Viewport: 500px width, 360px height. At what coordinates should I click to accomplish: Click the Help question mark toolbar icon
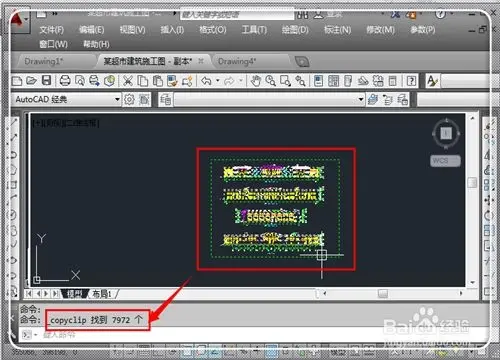(411, 81)
